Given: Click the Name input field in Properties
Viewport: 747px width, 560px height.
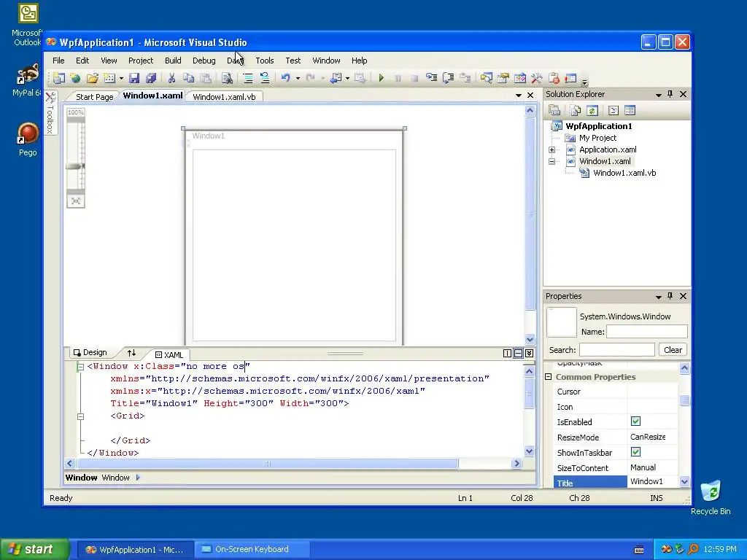Looking at the screenshot, I should 647,332.
